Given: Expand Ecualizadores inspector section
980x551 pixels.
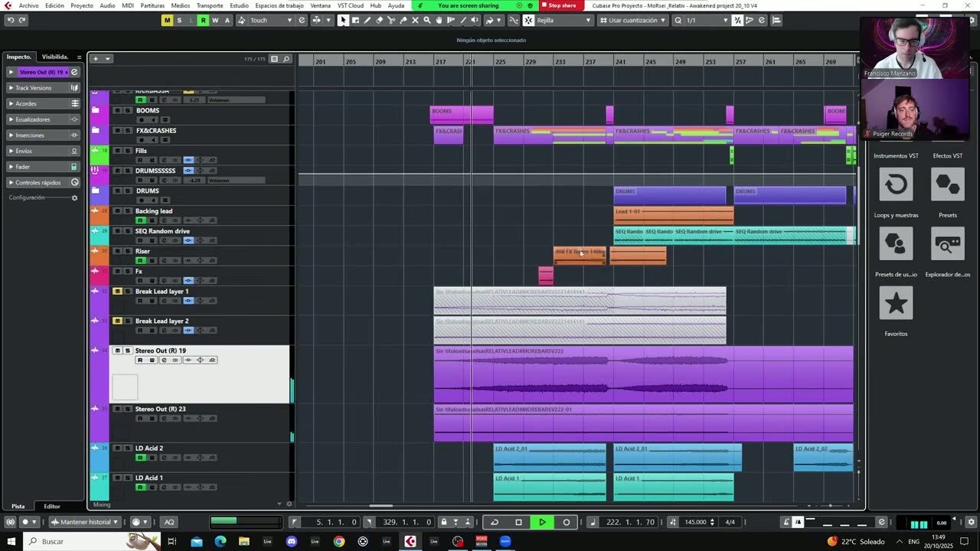Looking at the screenshot, I should [x=44, y=119].
